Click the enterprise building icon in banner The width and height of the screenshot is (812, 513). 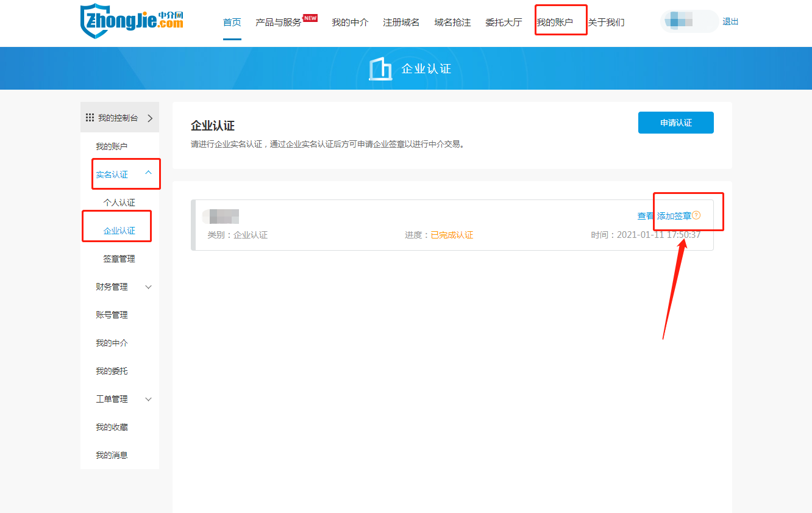click(x=380, y=68)
